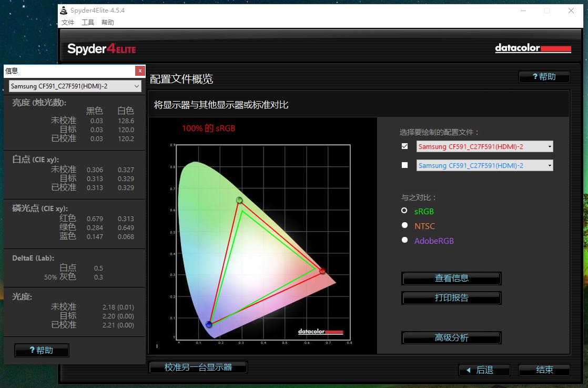The image size is (588, 388).
Task: Open 高级分析 advanced analysis
Action: 451,337
